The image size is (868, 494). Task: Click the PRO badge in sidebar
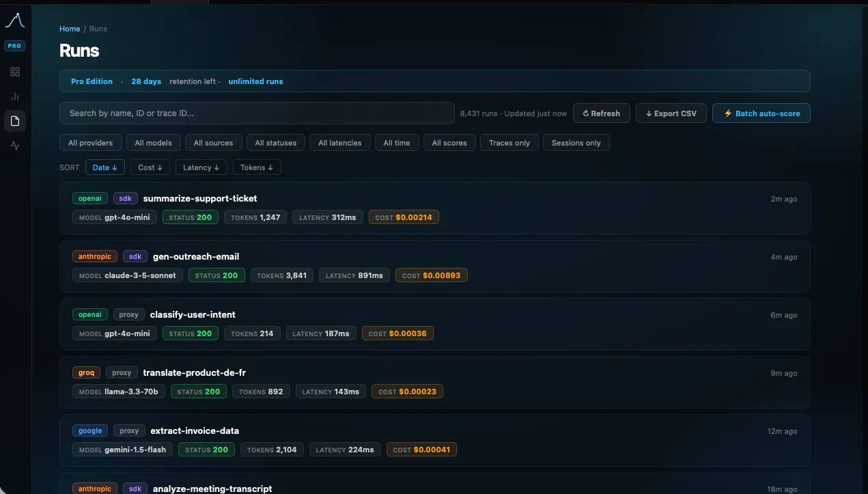point(15,46)
